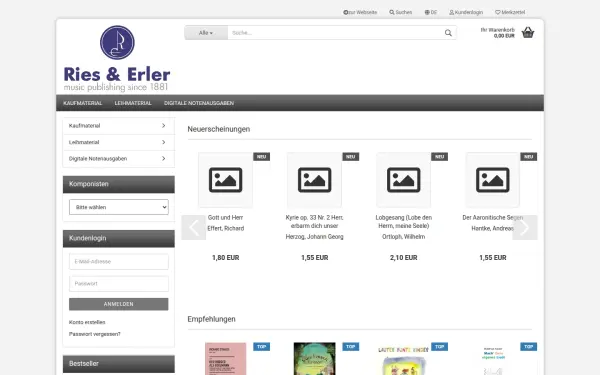The height and width of the screenshot is (375, 600).
Task: Open KAUFMATERIAL in the navigation bar
Action: [x=83, y=103]
